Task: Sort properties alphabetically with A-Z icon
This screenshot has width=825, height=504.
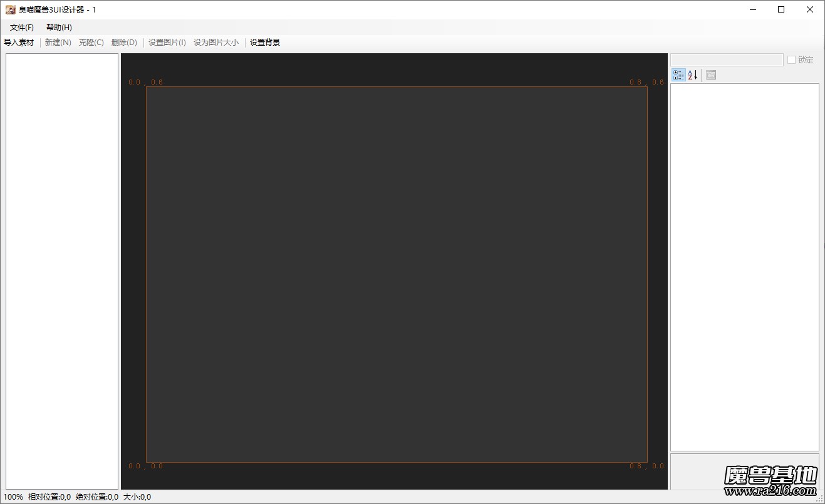Action: [693, 75]
